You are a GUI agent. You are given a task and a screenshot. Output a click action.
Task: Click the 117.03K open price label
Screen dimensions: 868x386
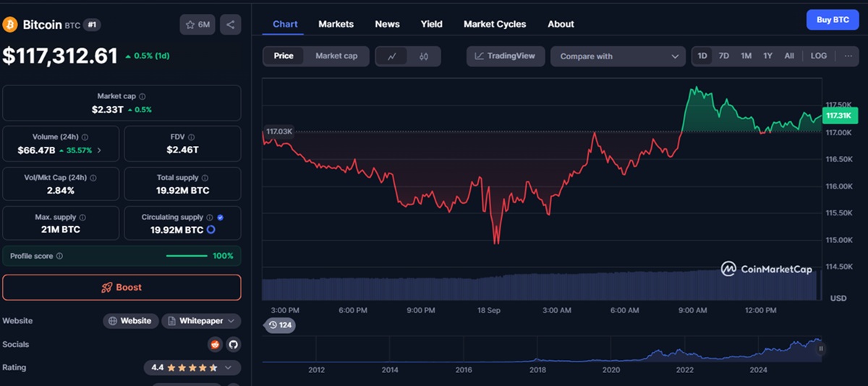[x=279, y=131]
